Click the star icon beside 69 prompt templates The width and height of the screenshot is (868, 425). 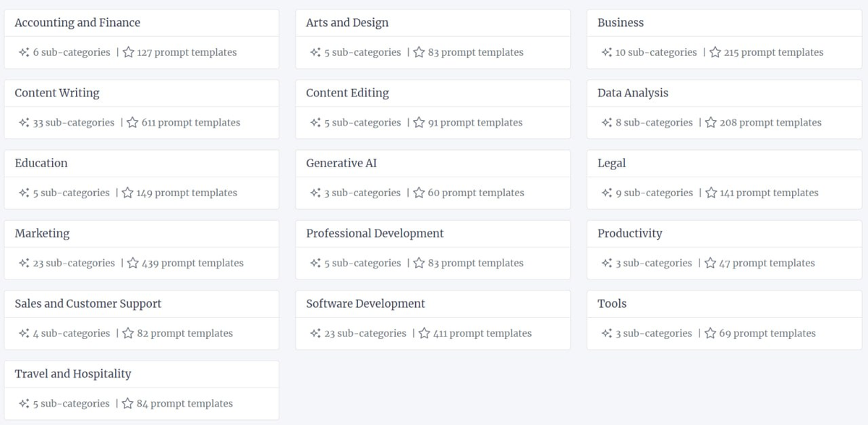pyautogui.click(x=710, y=333)
